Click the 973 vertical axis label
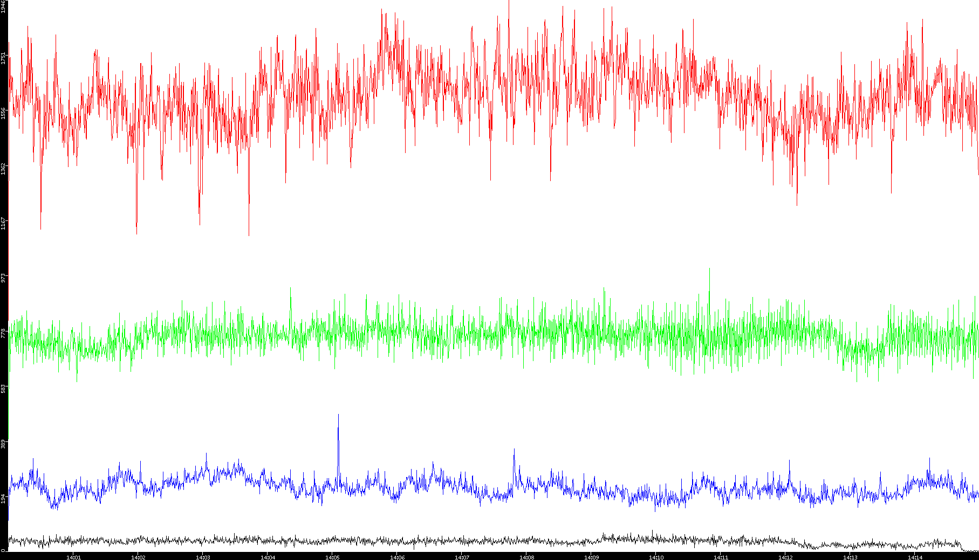The image size is (979, 560). pos(3,278)
